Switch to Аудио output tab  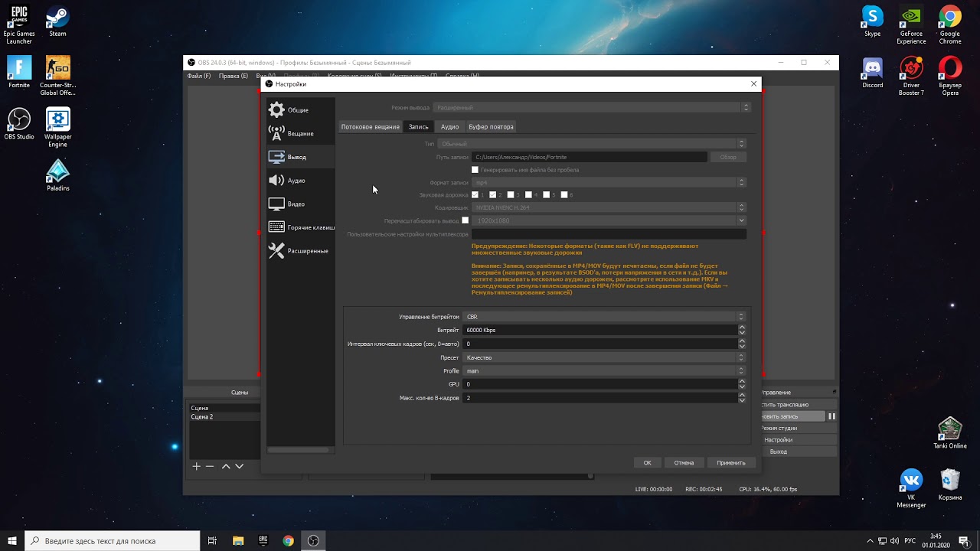coord(449,126)
